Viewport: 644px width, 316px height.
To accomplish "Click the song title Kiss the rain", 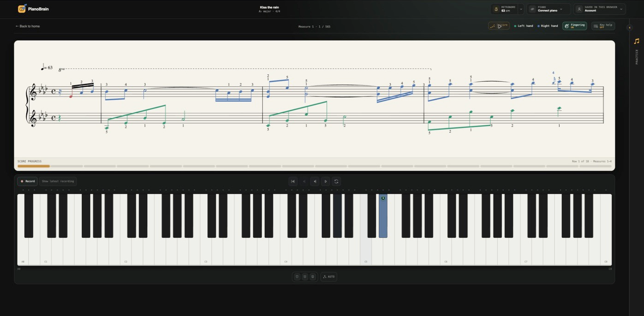I will (x=269, y=7).
